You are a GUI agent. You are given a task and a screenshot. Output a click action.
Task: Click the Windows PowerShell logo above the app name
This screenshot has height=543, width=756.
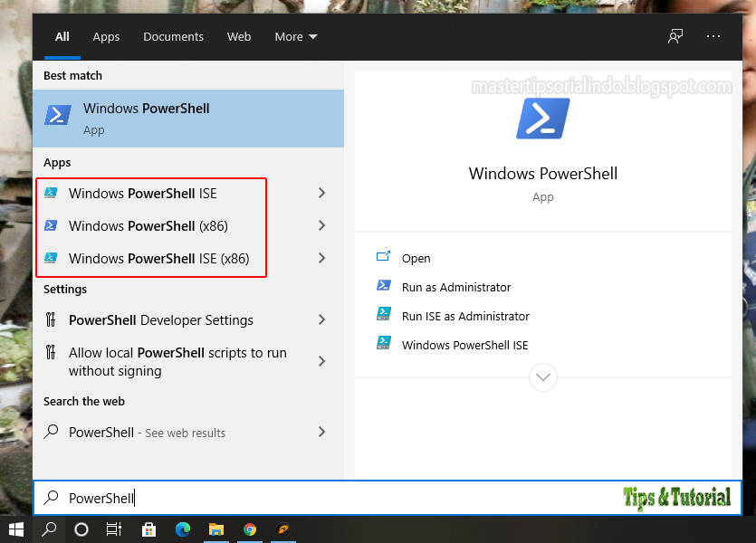(542, 119)
